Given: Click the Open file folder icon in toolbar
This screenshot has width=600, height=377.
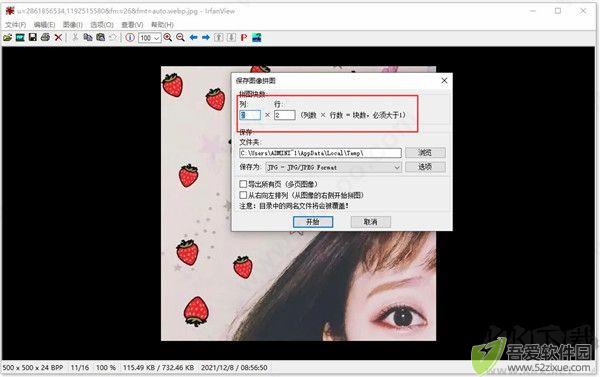Looking at the screenshot, I should pyautogui.click(x=8, y=38).
